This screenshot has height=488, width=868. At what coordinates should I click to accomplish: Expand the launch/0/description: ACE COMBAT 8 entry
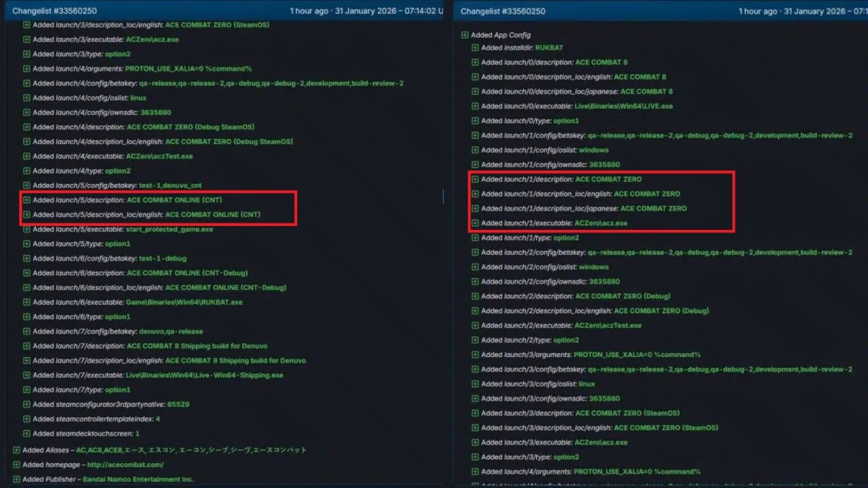473,61
